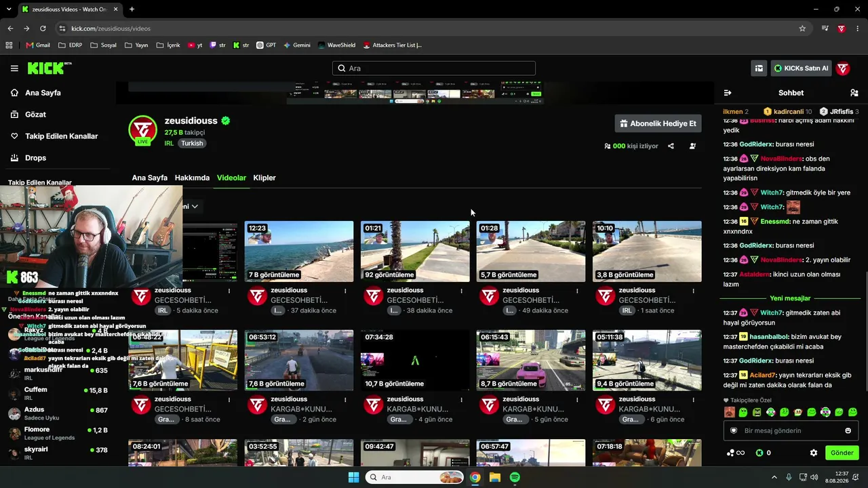The width and height of the screenshot is (868, 488).
Task: Click the browser address bar URL
Action: (x=111, y=28)
